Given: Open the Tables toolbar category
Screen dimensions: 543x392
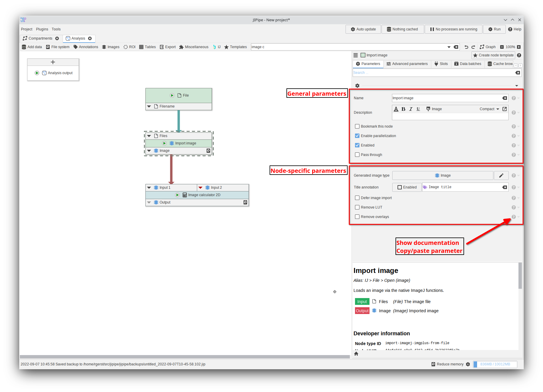Looking at the screenshot, I should click(x=147, y=47).
